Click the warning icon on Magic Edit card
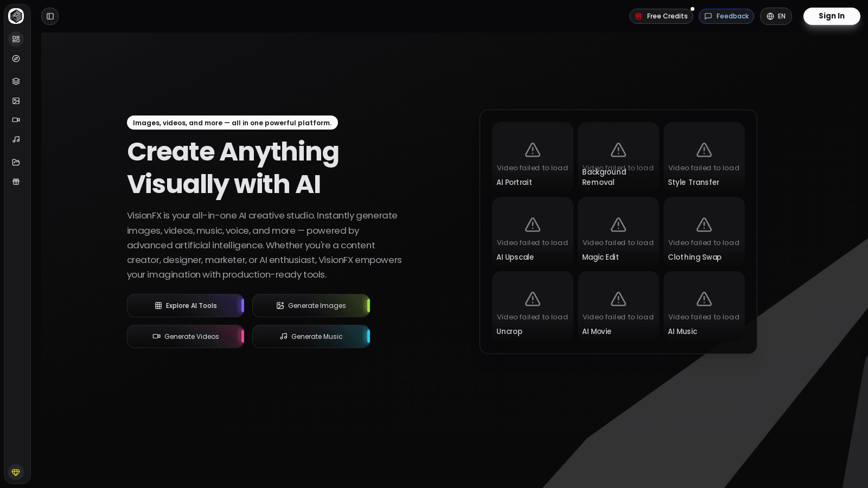The image size is (868, 488). click(x=618, y=224)
